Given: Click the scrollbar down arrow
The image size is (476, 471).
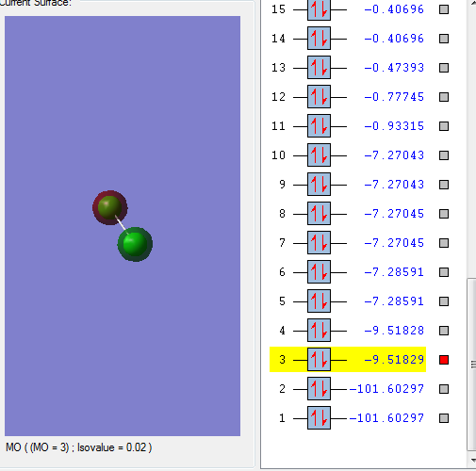Looking at the screenshot, I should pos(472,461).
